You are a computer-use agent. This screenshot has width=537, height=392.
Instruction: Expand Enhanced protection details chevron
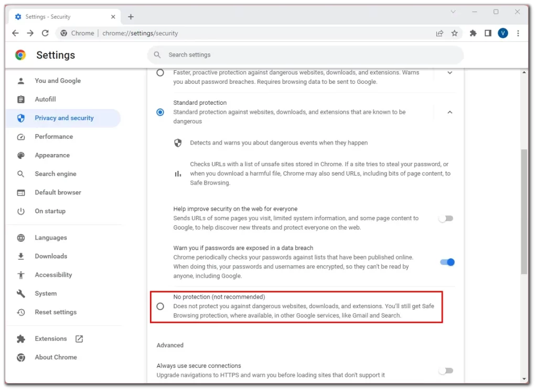(449, 73)
